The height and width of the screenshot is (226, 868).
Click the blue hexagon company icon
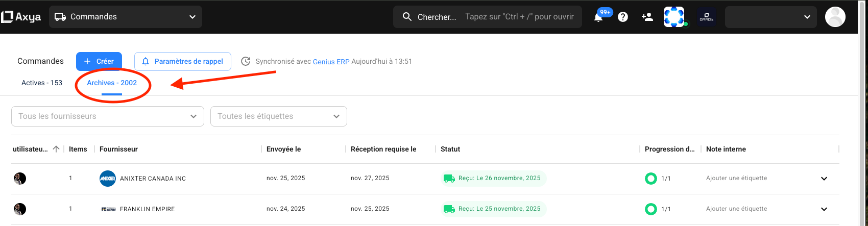[673, 17]
